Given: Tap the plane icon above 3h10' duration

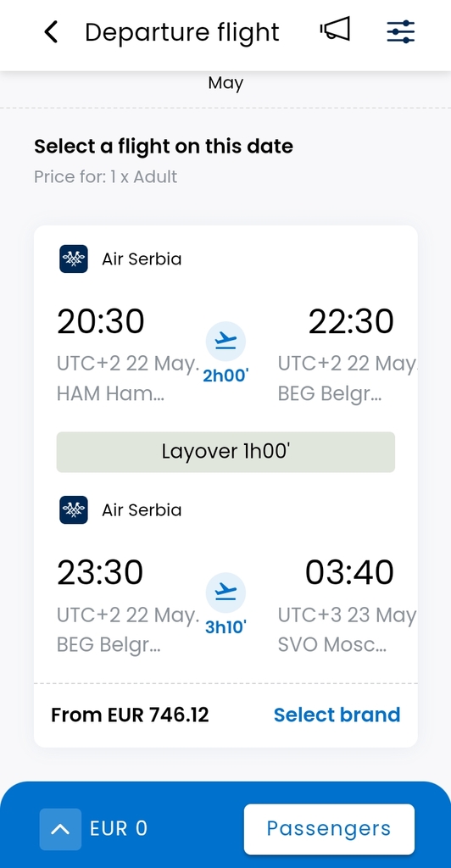Looking at the screenshot, I should coord(225,593).
